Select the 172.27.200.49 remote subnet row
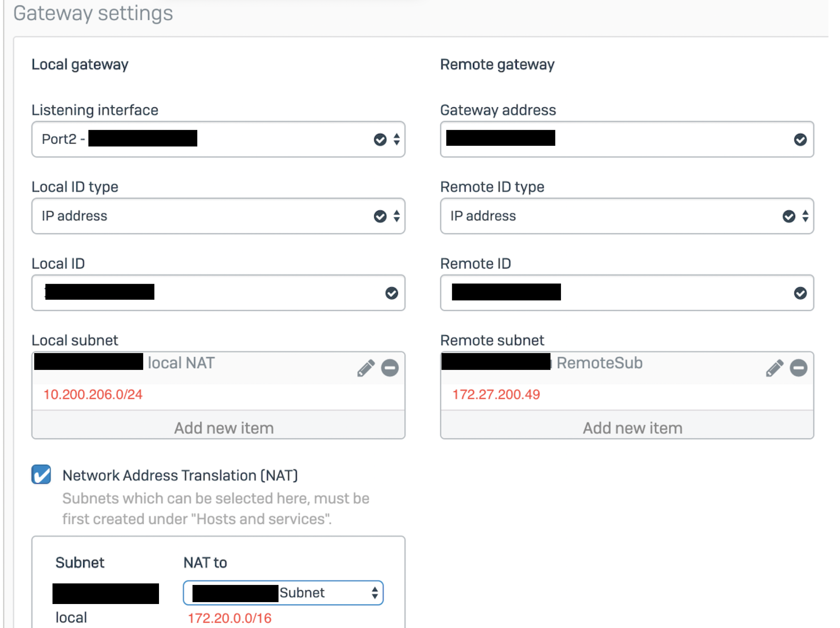 496,395
